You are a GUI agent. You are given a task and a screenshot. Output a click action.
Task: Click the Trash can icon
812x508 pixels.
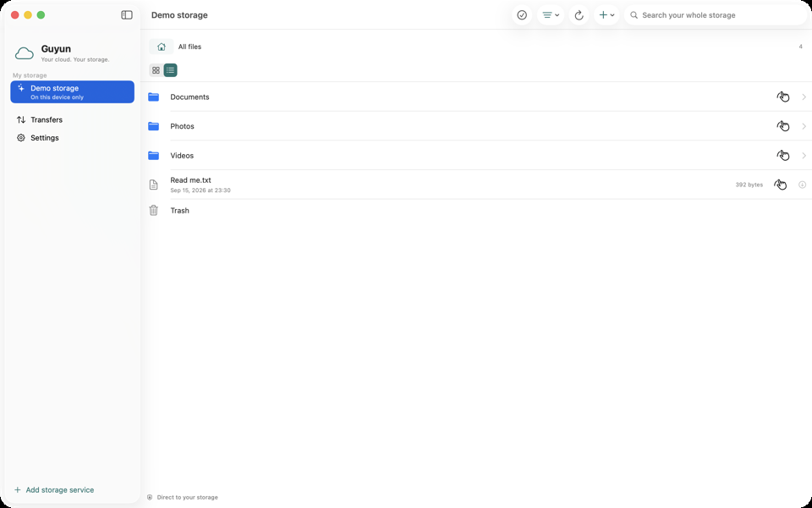153,211
